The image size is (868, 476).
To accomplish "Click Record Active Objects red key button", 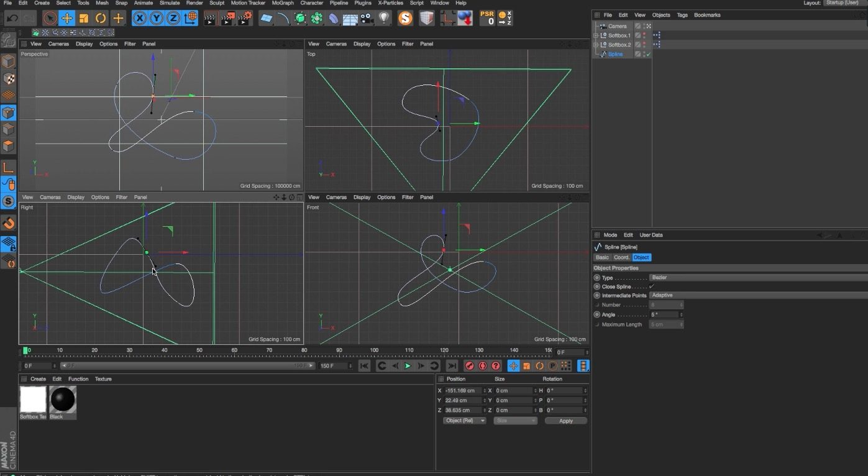I will point(470,366).
